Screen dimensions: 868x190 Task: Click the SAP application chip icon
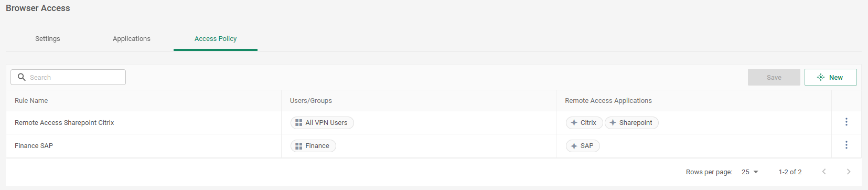click(574, 146)
